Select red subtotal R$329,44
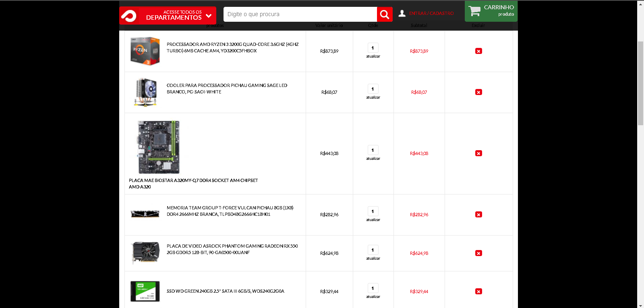This screenshot has height=308, width=644. [419, 291]
